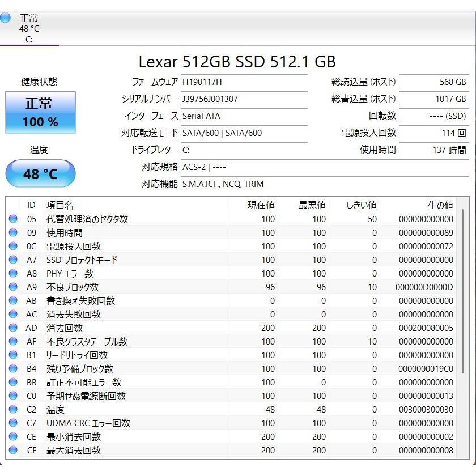Click status dot for 書き換え失敗回数
The height and width of the screenshot is (476, 476).
click(12, 301)
